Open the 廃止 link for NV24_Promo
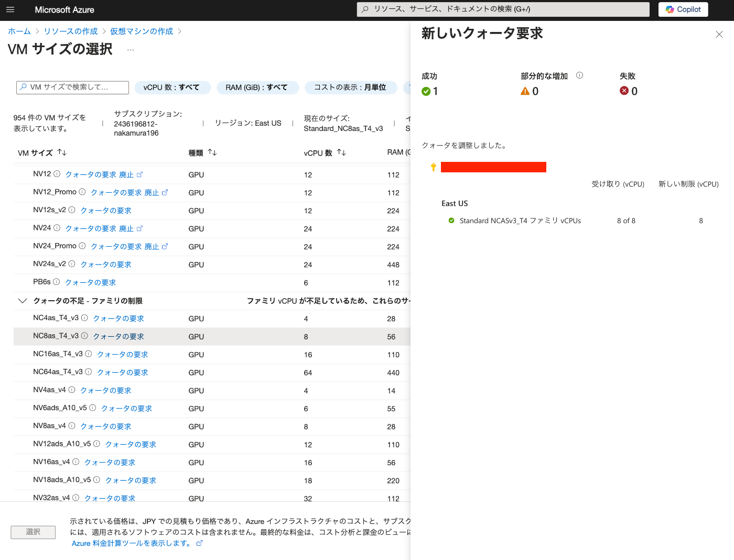Viewport: 734px width, 560px height. click(x=156, y=246)
